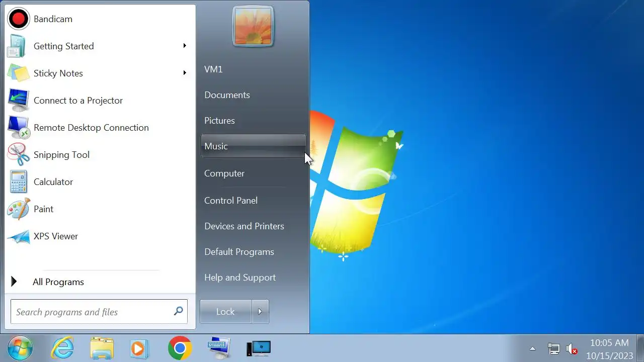Show hidden tray icons arrow

[532, 349]
